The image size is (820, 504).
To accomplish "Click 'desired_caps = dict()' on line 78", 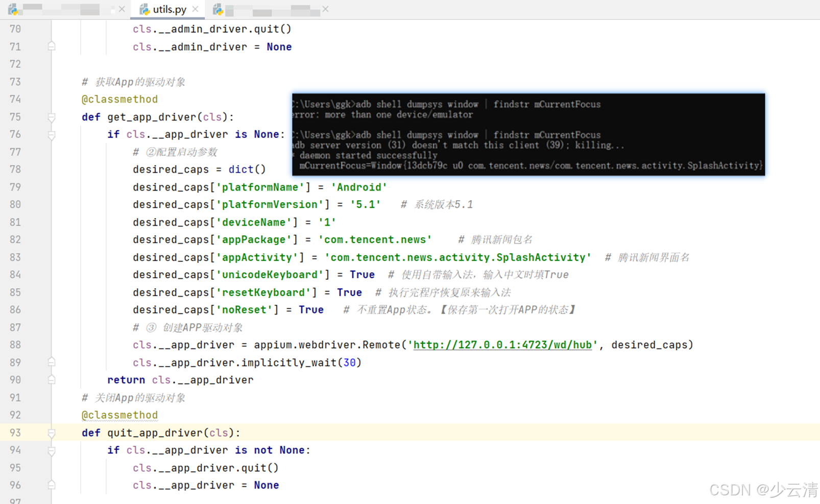I will click(200, 169).
